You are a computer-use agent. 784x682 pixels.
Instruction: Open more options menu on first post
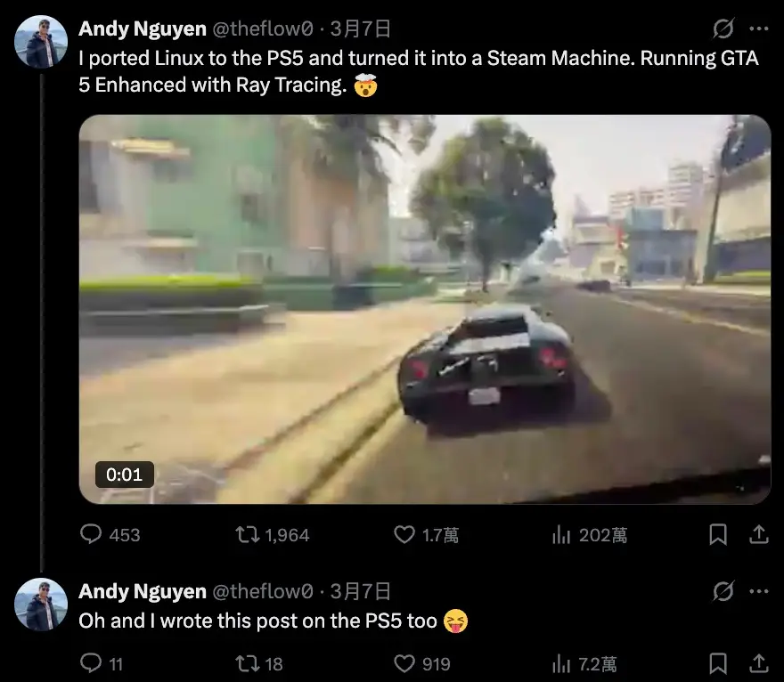(759, 28)
